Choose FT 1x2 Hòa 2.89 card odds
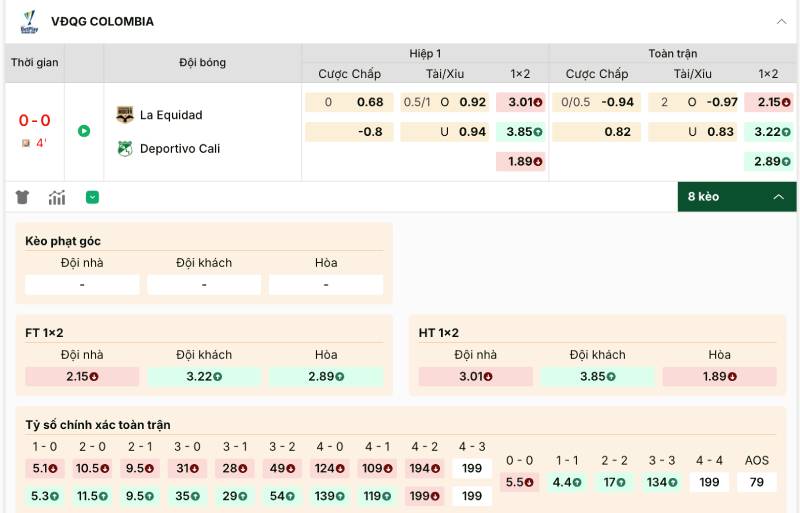 coord(326,377)
